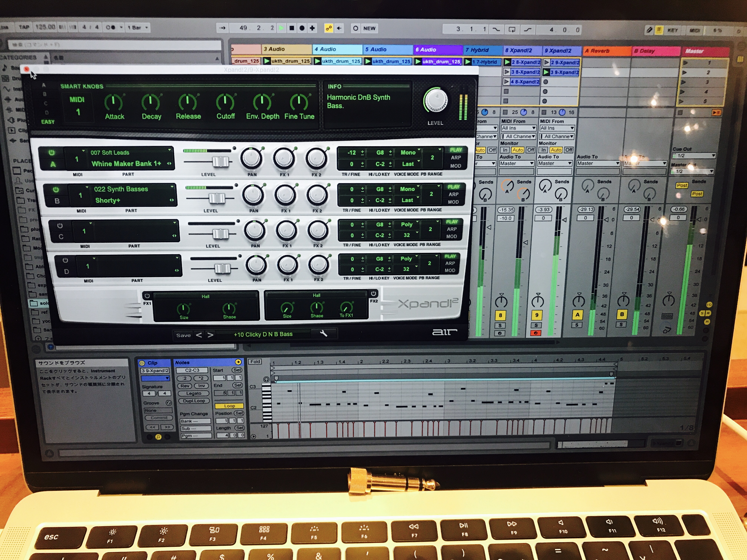Viewport: 747px width, 560px height.
Task: Select the 4 Audio track header
Action: click(337, 49)
